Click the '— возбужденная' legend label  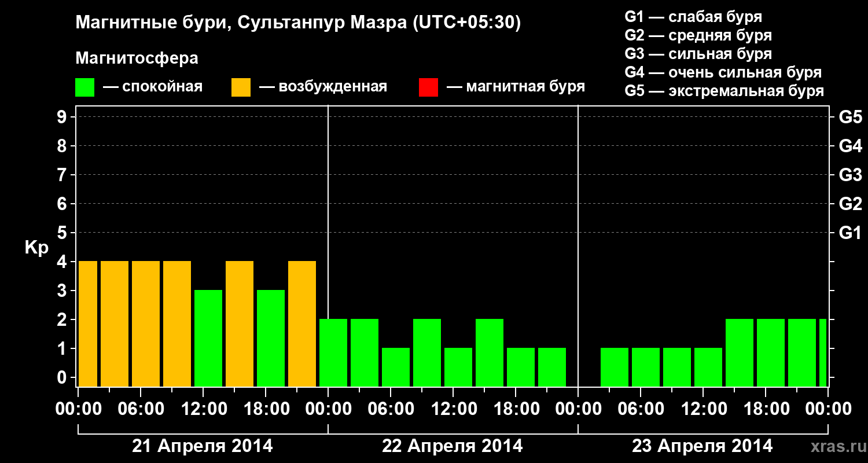click(x=323, y=87)
